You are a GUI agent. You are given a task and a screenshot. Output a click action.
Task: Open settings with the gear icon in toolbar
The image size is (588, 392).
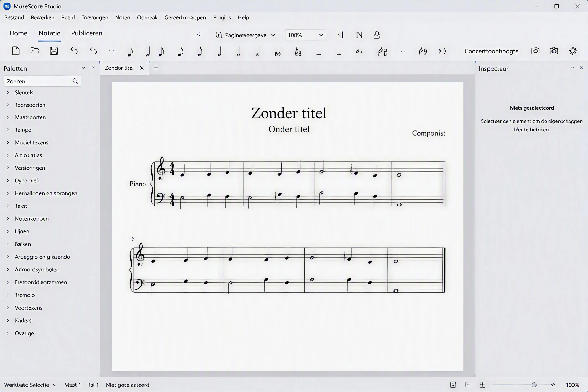(x=573, y=51)
